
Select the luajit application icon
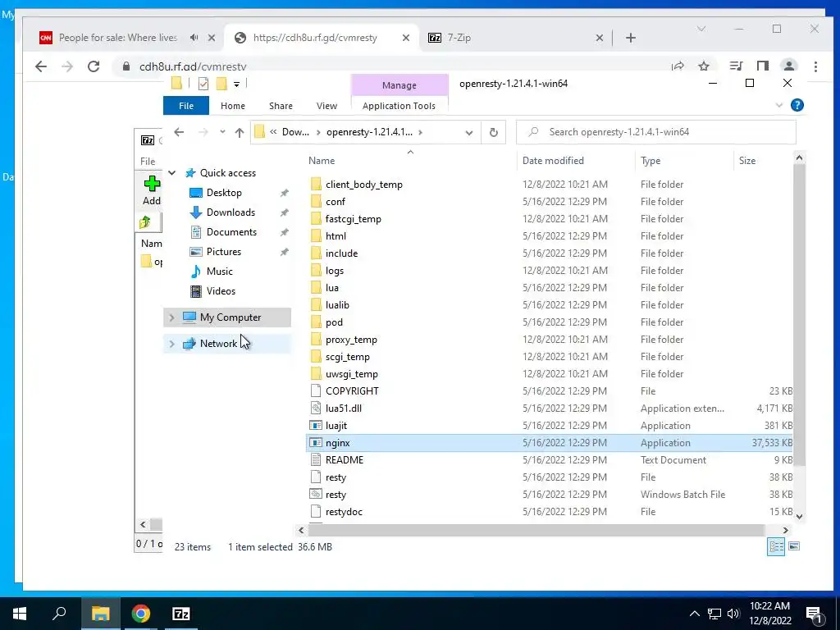[x=316, y=426]
